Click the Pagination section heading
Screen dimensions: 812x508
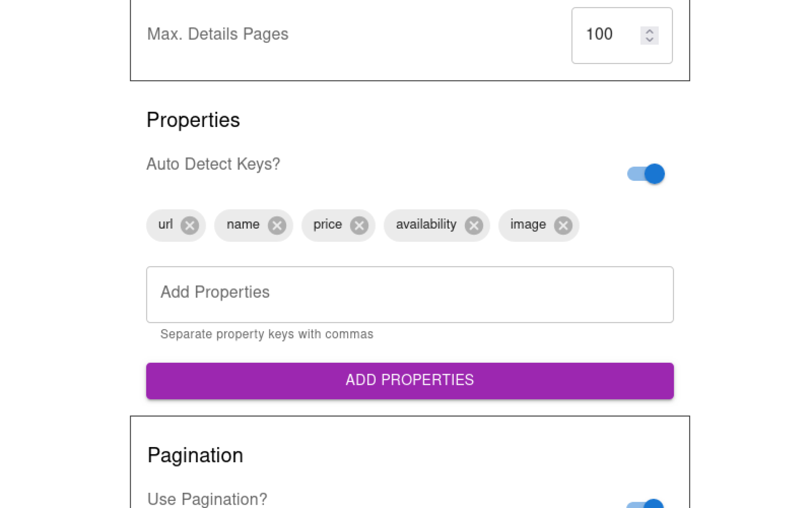195,456
